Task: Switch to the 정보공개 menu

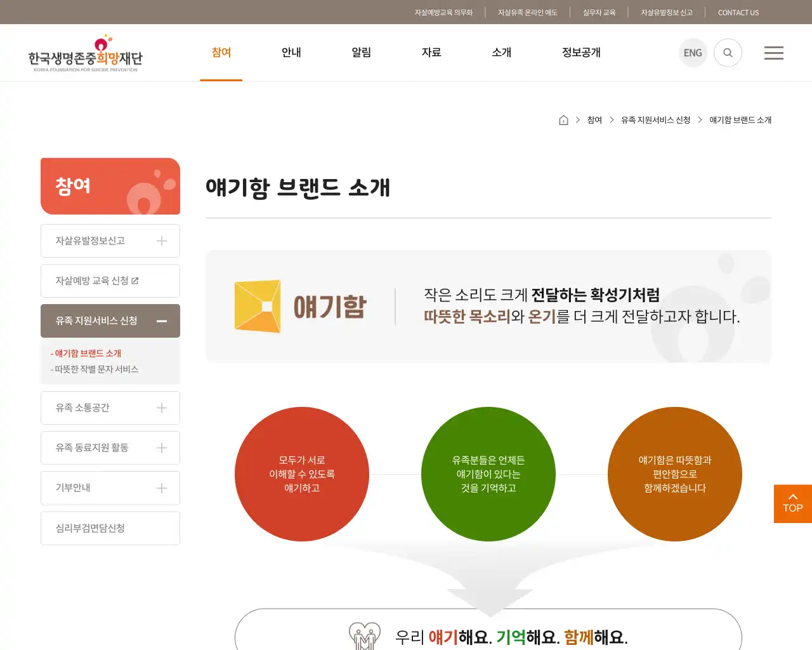Action: click(580, 53)
